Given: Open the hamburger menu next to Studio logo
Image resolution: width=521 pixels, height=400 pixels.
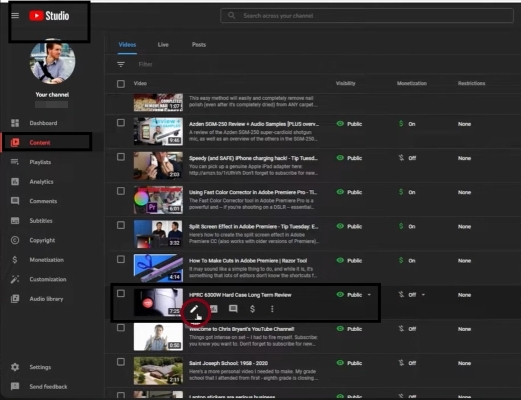Looking at the screenshot, I should [15, 16].
